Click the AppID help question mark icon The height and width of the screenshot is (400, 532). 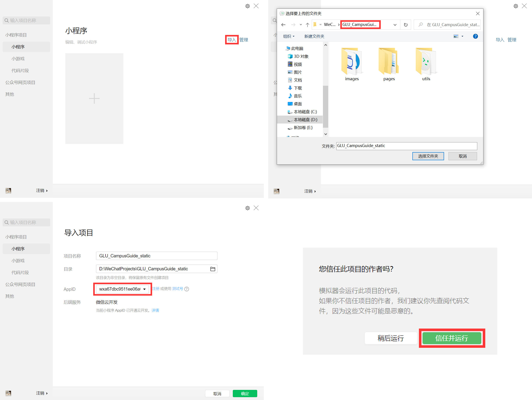point(187,289)
